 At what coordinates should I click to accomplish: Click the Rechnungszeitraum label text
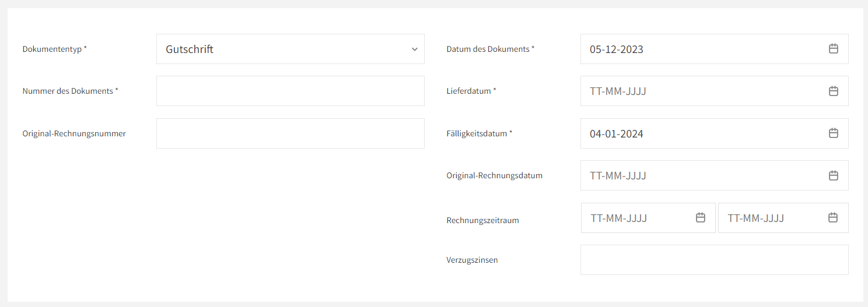482,221
